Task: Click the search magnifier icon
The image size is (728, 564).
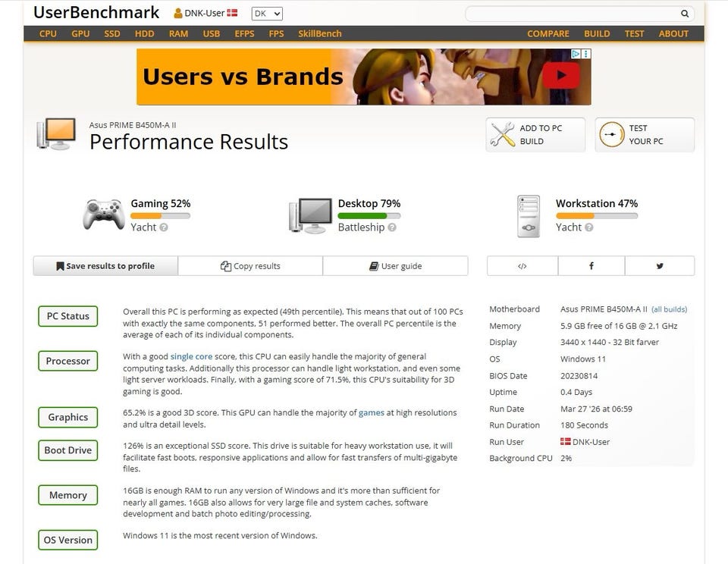Action: pos(684,14)
